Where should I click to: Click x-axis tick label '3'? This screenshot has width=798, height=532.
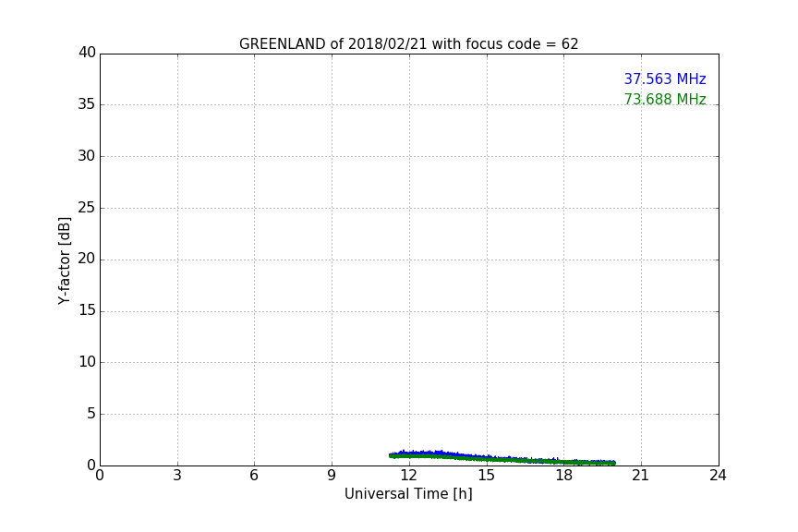tap(177, 476)
